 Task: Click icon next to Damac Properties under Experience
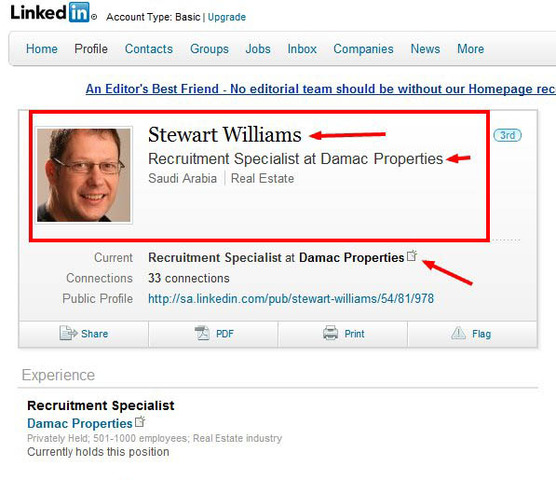click(140, 421)
